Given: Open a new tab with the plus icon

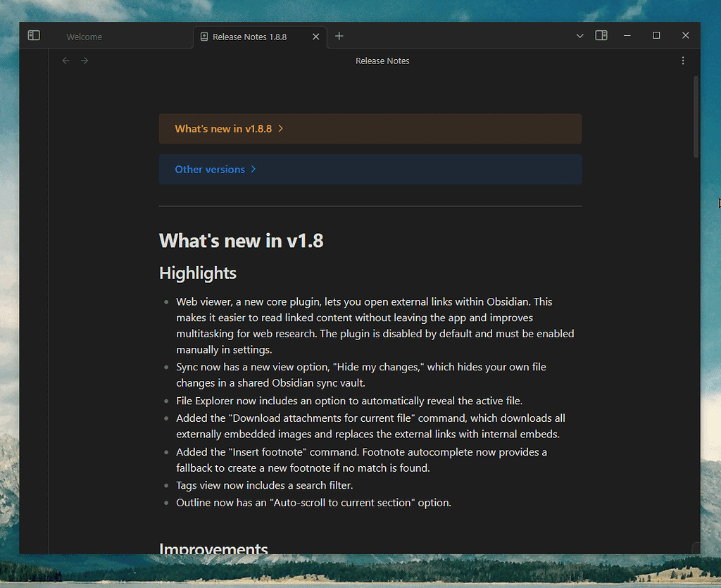Looking at the screenshot, I should [339, 36].
